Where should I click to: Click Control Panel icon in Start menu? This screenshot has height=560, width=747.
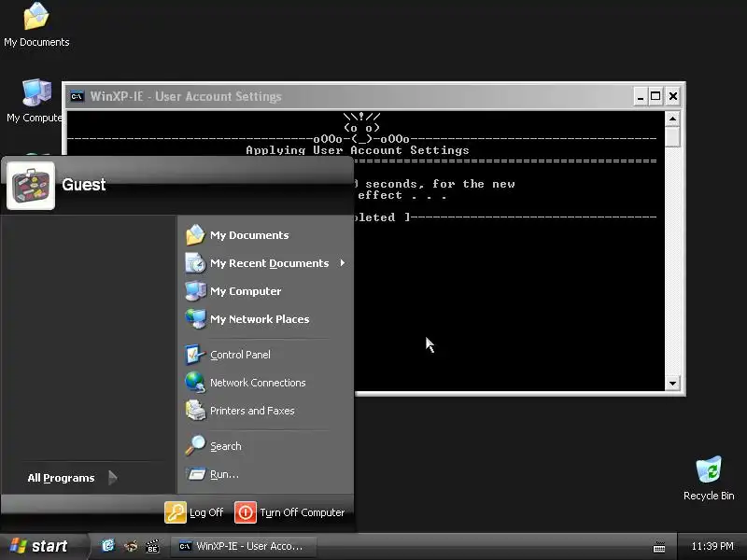click(195, 355)
